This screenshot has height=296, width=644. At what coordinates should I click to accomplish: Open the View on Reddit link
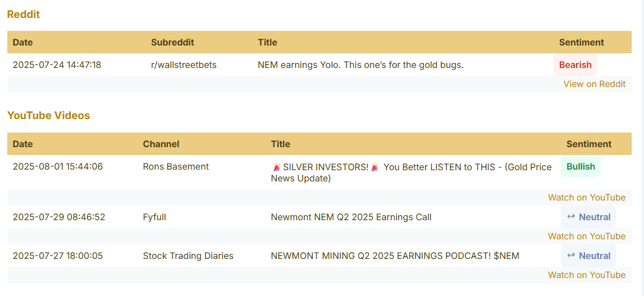(x=594, y=84)
